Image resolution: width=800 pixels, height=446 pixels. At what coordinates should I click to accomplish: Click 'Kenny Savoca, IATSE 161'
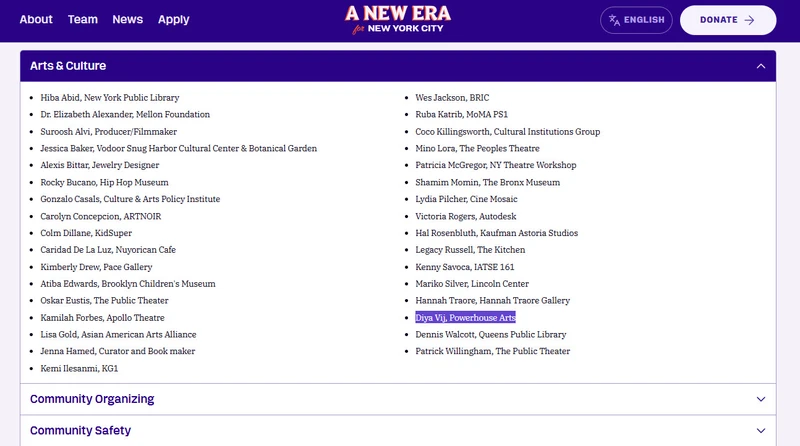(465, 267)
